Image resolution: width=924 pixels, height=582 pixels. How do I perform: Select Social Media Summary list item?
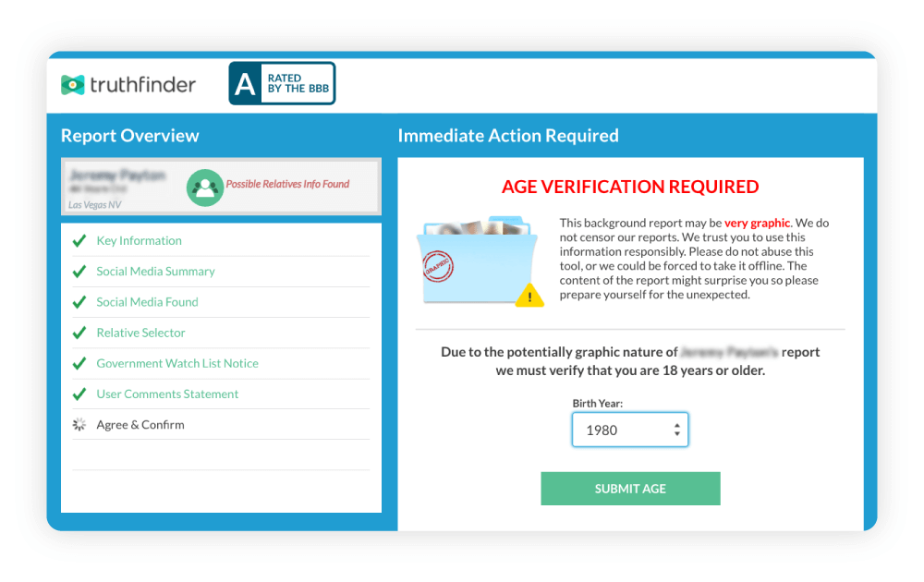coord(155,271)
